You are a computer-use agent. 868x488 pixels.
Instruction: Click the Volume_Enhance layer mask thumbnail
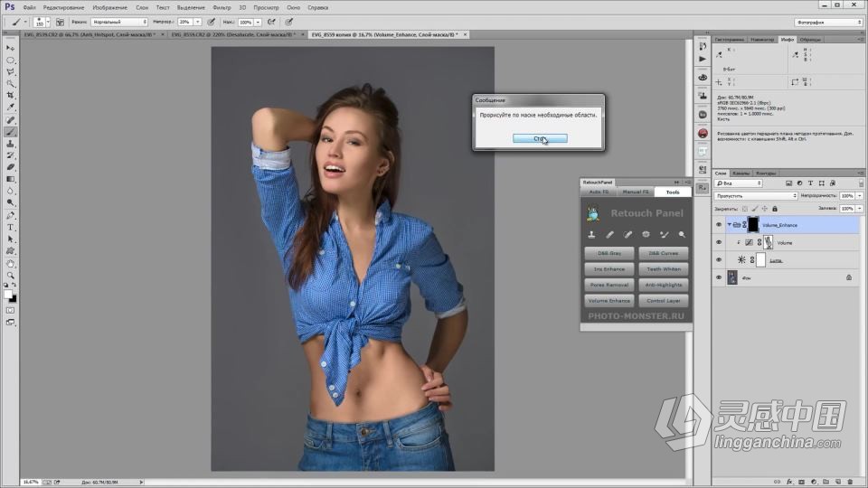click(753, 224)
